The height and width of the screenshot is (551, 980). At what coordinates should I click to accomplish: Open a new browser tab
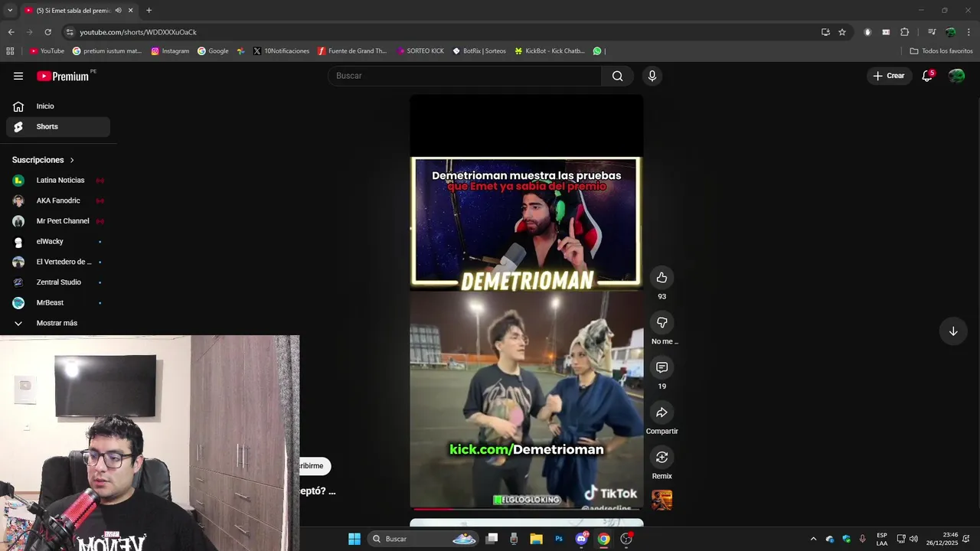149,11
